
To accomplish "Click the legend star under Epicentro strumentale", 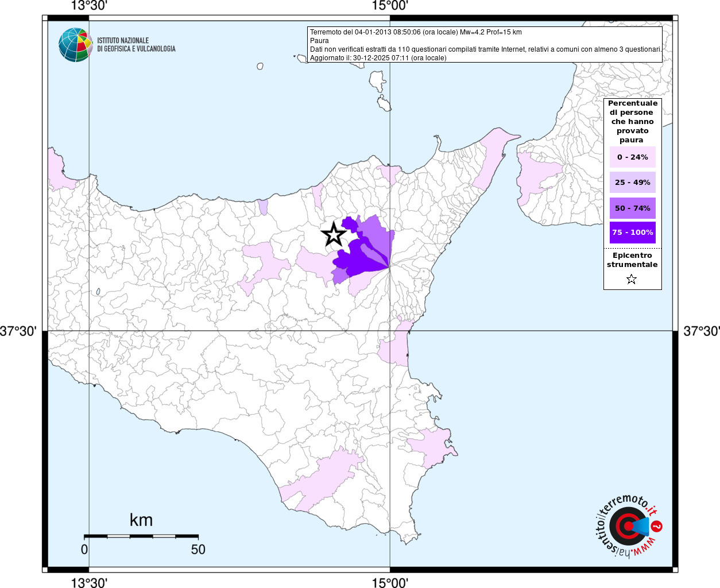I will tap(632, 279).
